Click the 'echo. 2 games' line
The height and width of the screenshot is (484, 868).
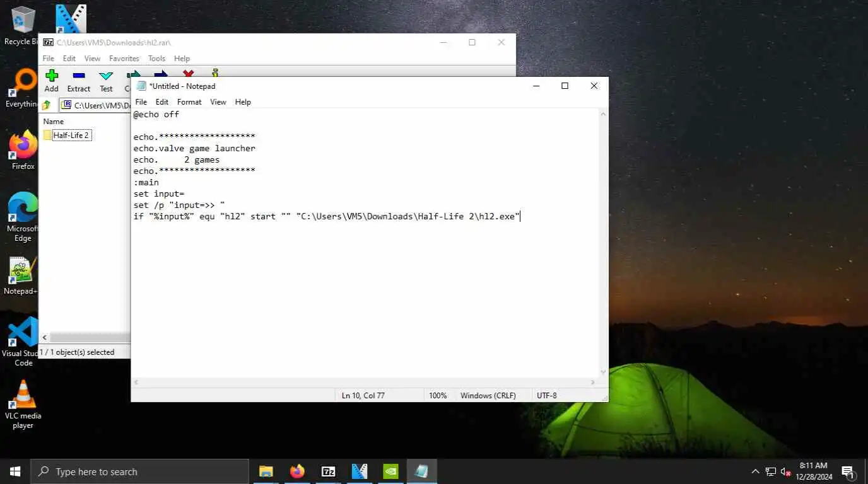click(x=177, y=159)
